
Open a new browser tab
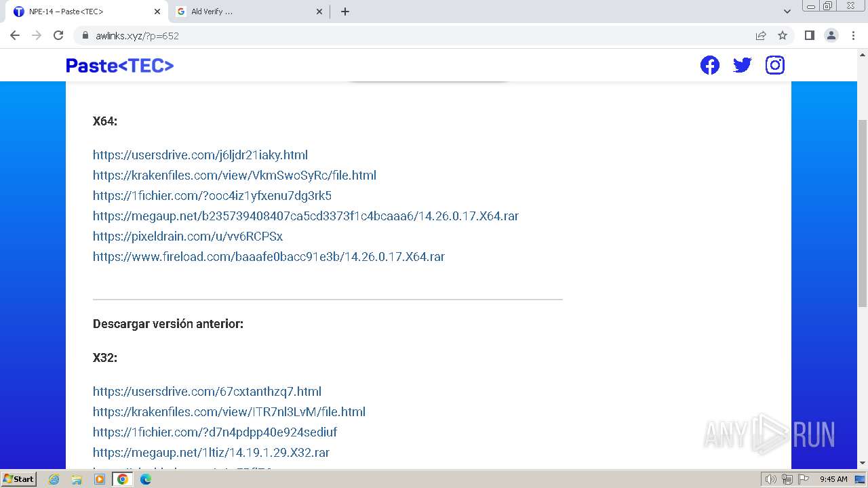(345, 12)
